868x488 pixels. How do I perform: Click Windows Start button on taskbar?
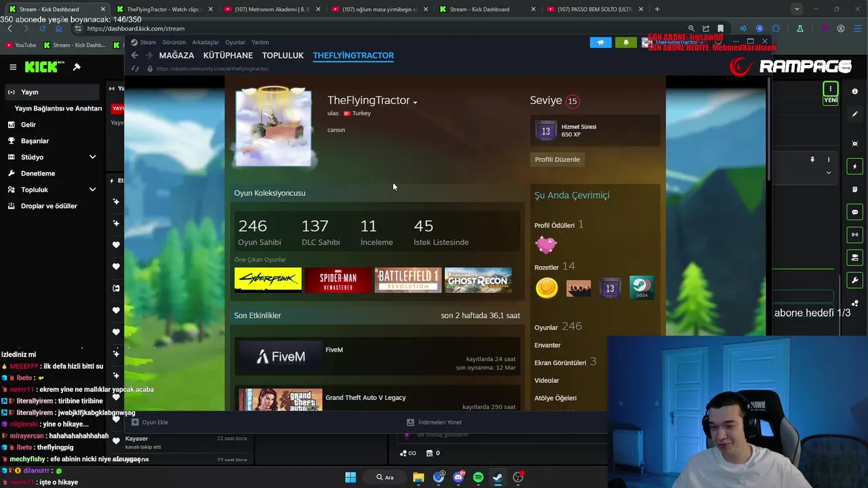351,477
